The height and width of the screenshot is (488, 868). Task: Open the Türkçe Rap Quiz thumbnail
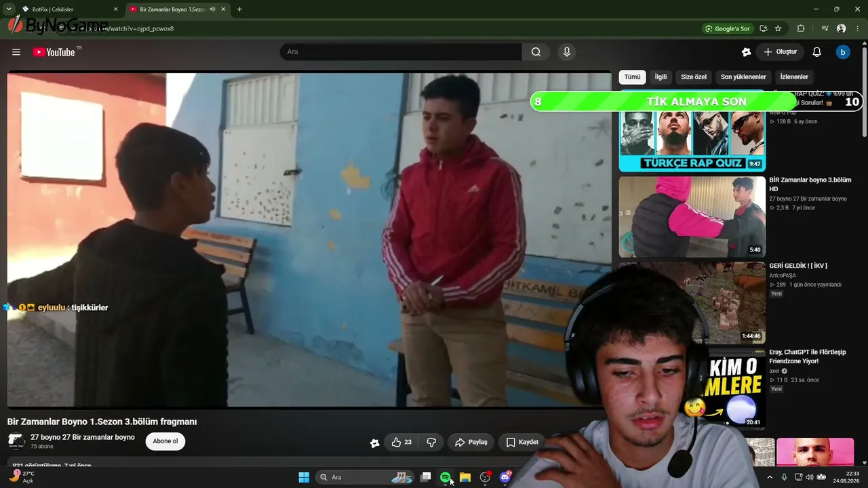(692, 131)
